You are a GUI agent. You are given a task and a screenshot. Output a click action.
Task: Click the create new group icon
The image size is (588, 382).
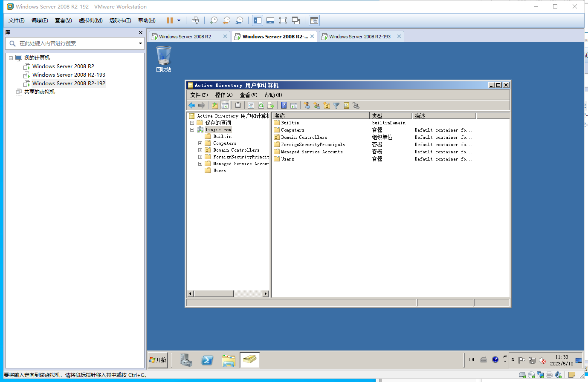point(316,106)
